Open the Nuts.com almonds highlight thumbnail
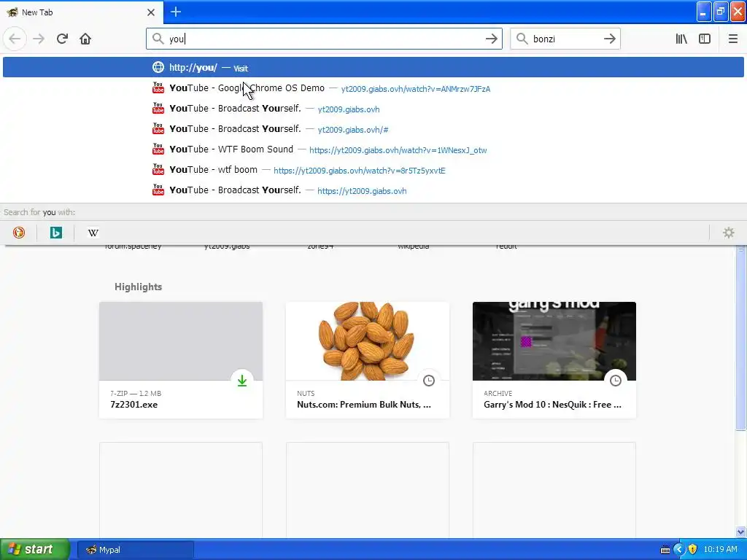The height and width of the screenshot is (560, 747). coord(368,341)
